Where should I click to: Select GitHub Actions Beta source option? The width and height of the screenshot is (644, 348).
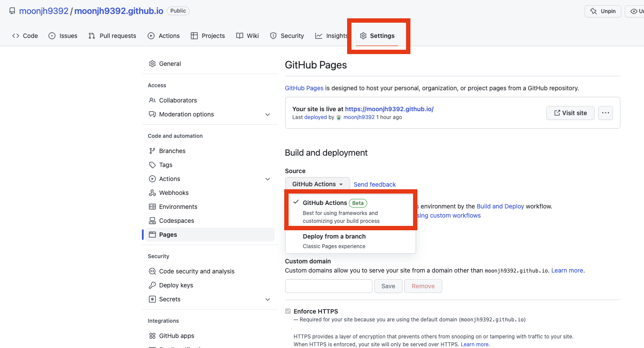click(x=351, y=211)
